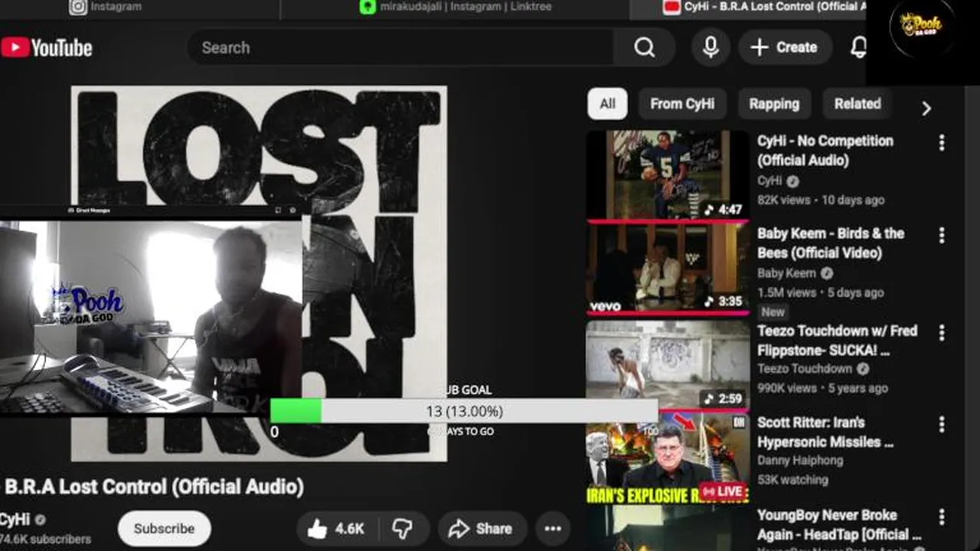Click the Linktree tab favicon
Screen dimensions: 980x551
click(x=367, y=7)
